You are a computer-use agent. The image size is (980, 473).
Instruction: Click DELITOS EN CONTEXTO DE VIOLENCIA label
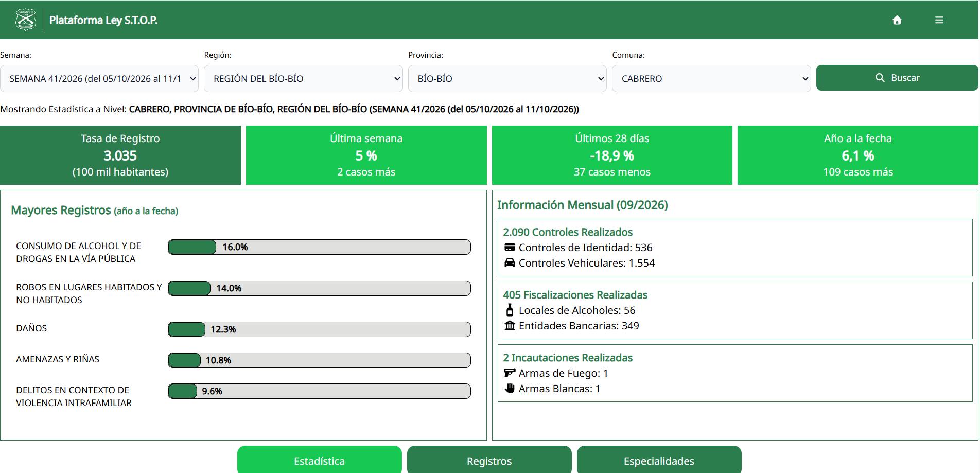(x=74, y=396)
